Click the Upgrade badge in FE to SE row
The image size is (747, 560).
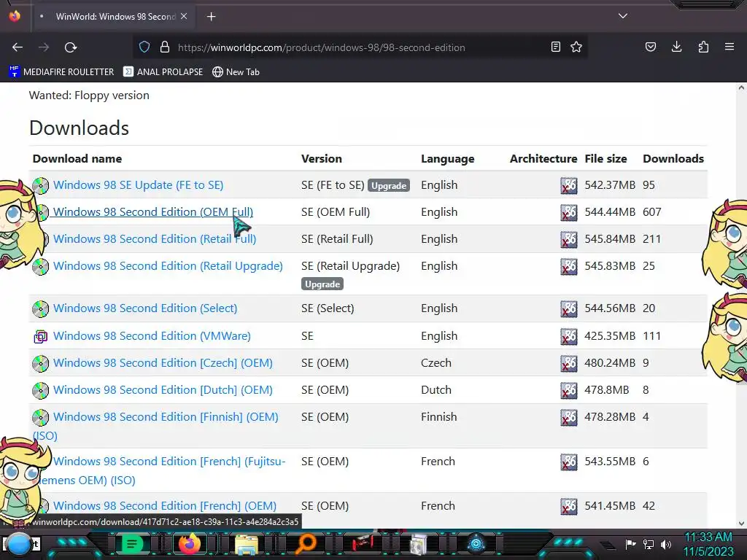pos(389,186)
